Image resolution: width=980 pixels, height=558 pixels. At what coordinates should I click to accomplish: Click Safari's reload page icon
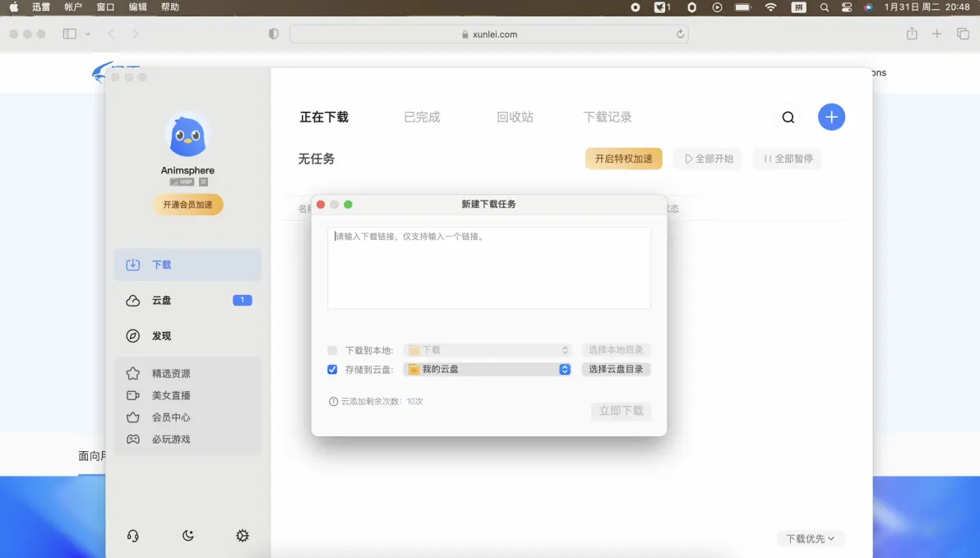[680, 35]
